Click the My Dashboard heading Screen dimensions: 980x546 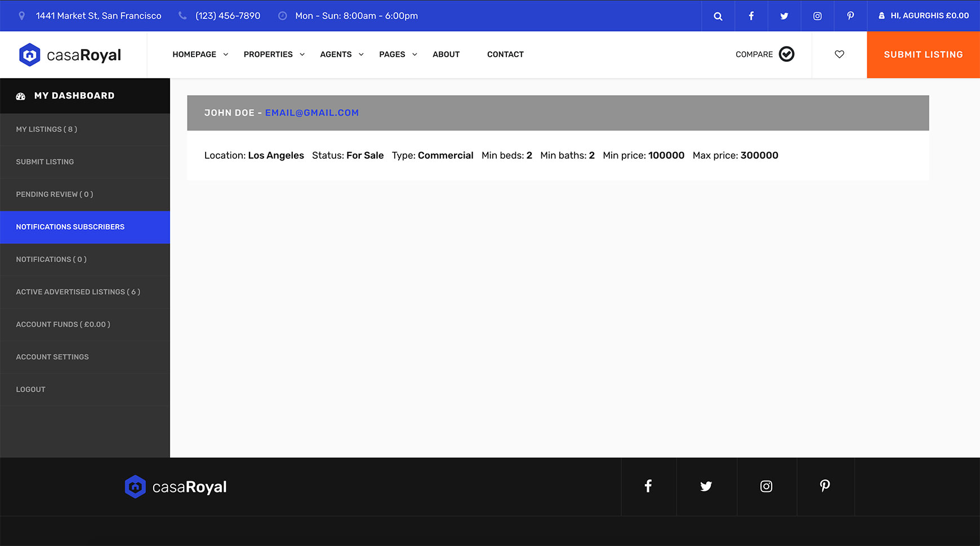(74, 96)
